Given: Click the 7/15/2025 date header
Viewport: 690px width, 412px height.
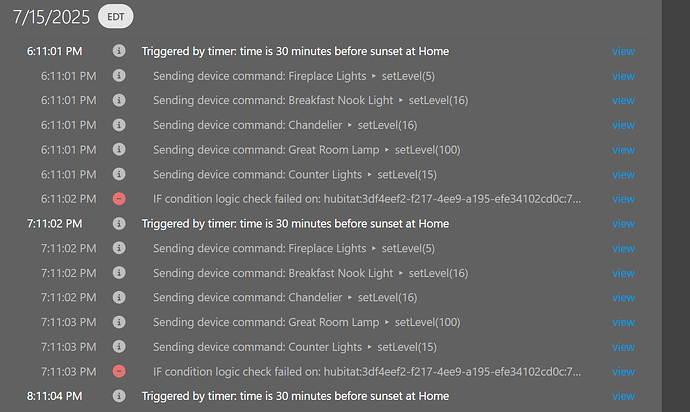Looking at the screenshot, I should point(51,17).
